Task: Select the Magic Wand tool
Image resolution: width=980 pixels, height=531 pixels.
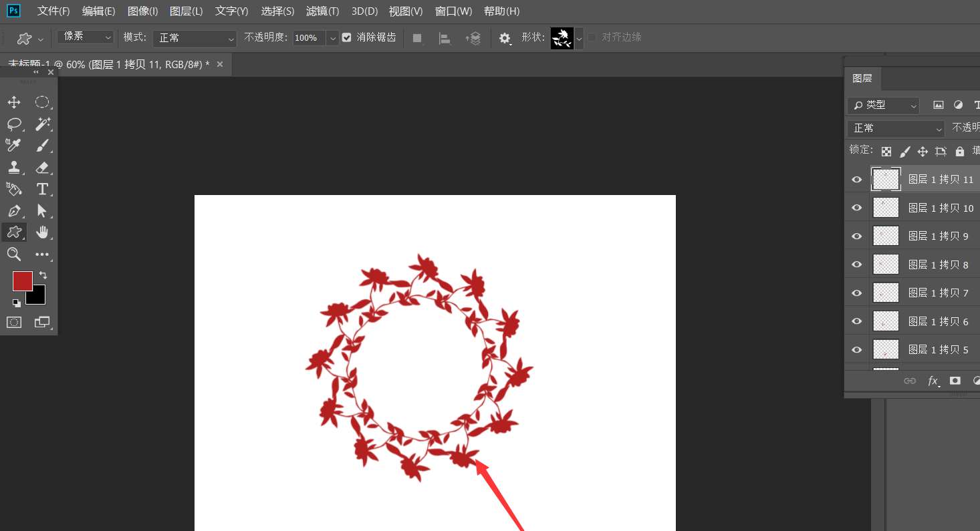Action: 43,124
